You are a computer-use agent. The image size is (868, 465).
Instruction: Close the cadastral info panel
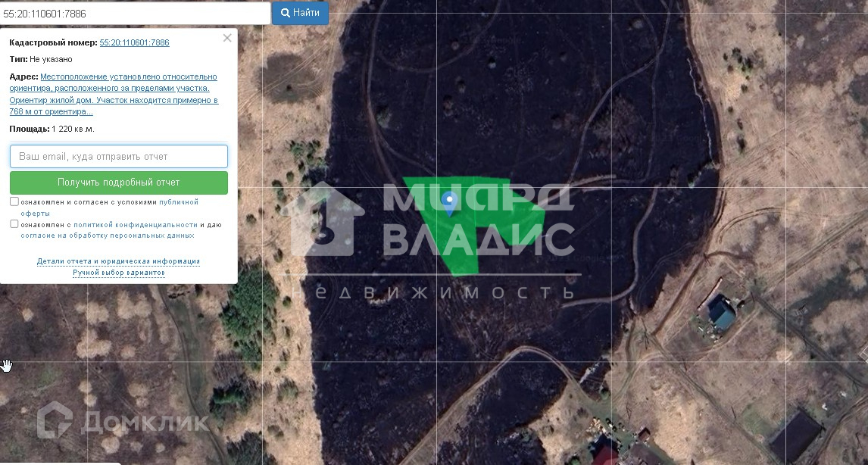(227, 38)
